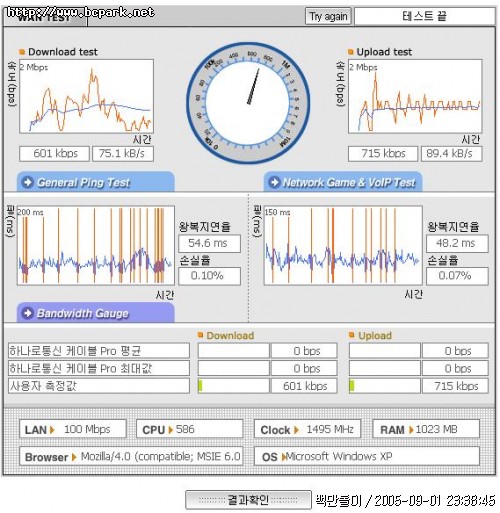Viewport: 500px width, 513px height.
Task: Click the 0 bps download value for Pro 최대값
Action: pyautogui.click(x=304, y=368)
